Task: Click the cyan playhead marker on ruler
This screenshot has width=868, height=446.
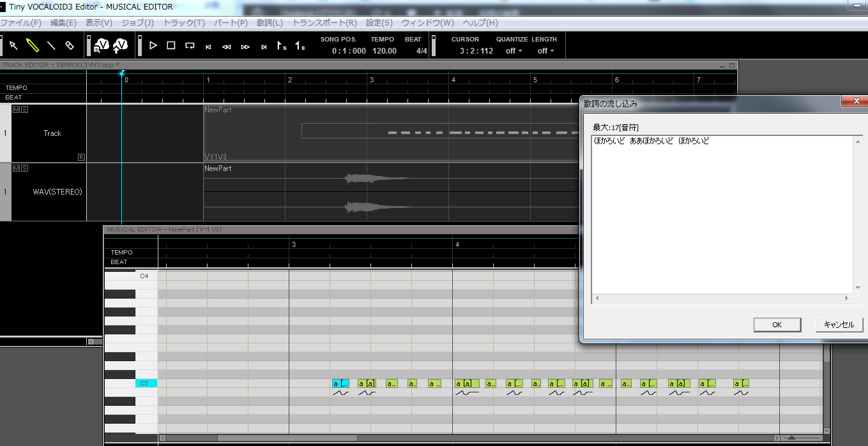Action: coord(121,74)
